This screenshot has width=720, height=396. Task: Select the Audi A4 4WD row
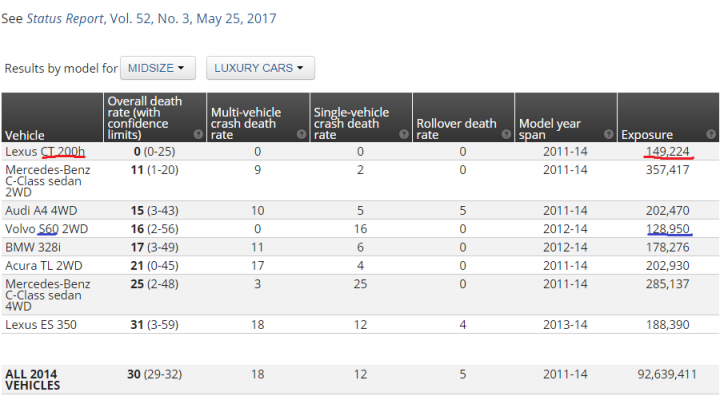[x=360, y=210]
